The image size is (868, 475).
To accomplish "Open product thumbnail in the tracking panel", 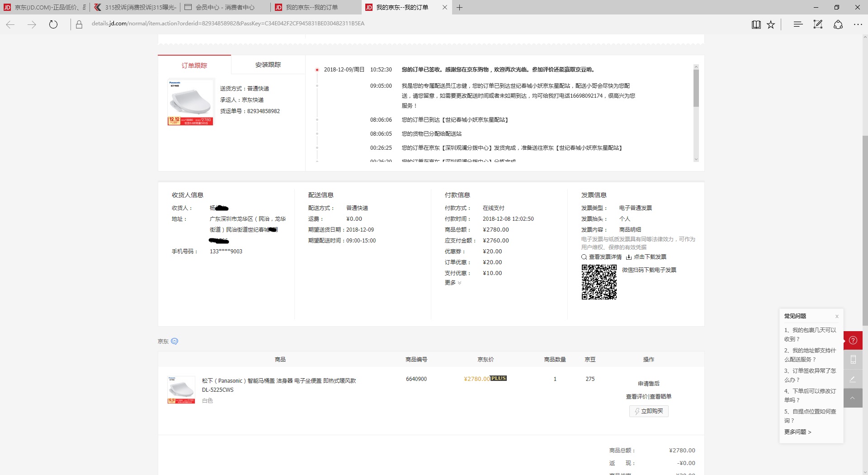I will tap(190, 102).
